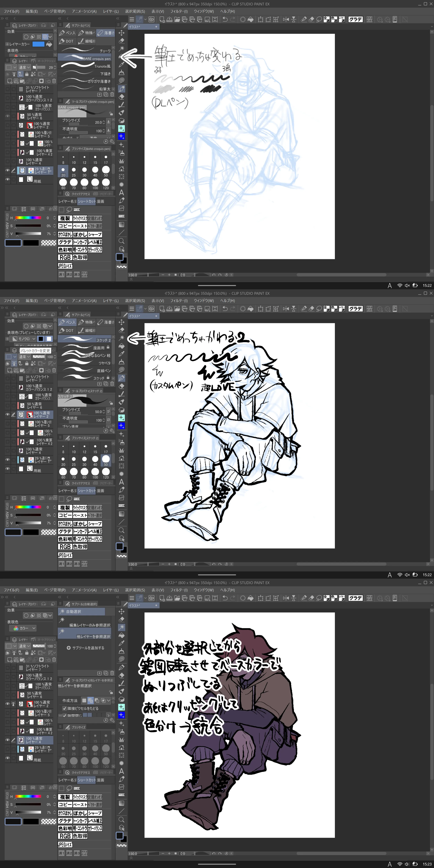This screenshot has height=868, width=434.
Task: Click the 'add to selection' 作成方法 mode icon
Action: [x=90, y=700]
